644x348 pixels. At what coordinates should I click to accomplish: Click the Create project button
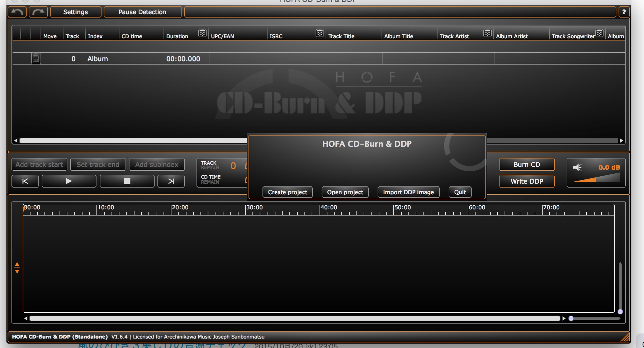[x=287, y=192]
